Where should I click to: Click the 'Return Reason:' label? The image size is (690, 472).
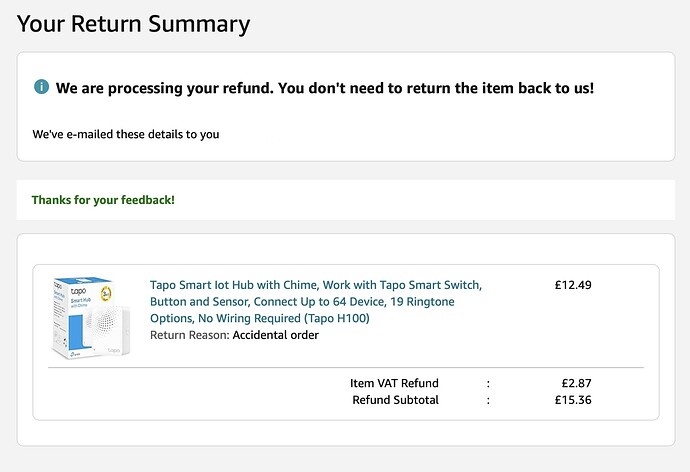click(x=190, y=335)
